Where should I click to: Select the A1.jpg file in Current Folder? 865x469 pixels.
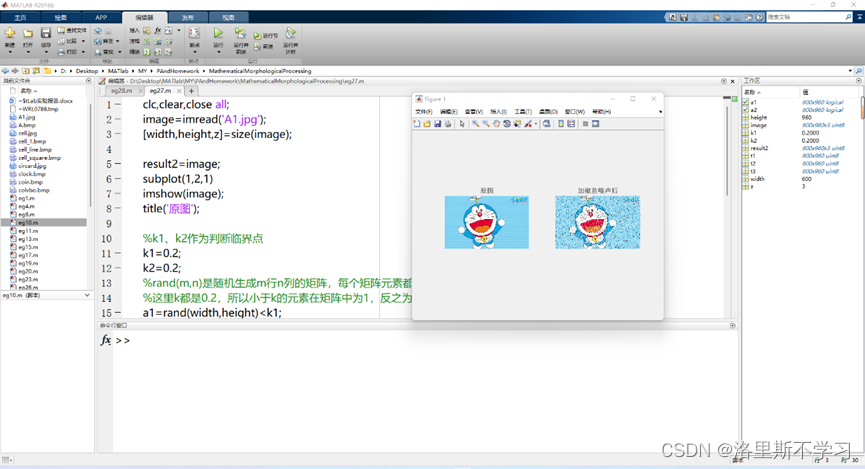click(x=26, y=117)
